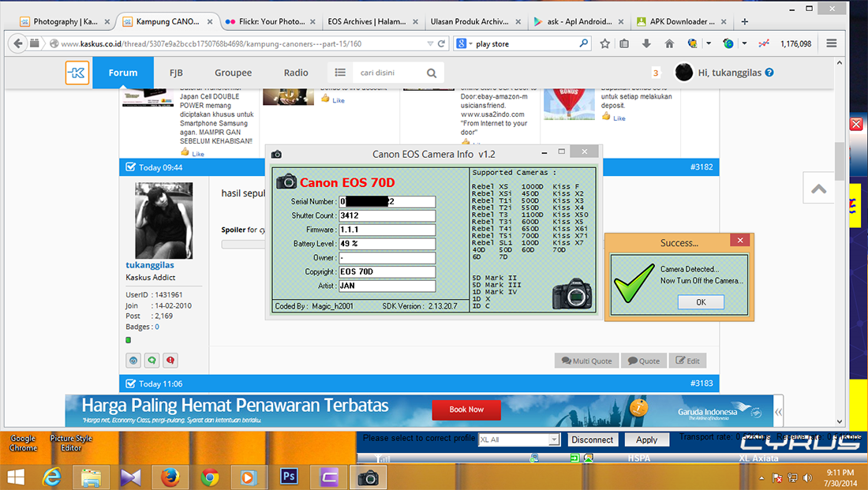Click Owner field in Camera Info
This screenshot has width=868, height=490.
pos(387,257)
